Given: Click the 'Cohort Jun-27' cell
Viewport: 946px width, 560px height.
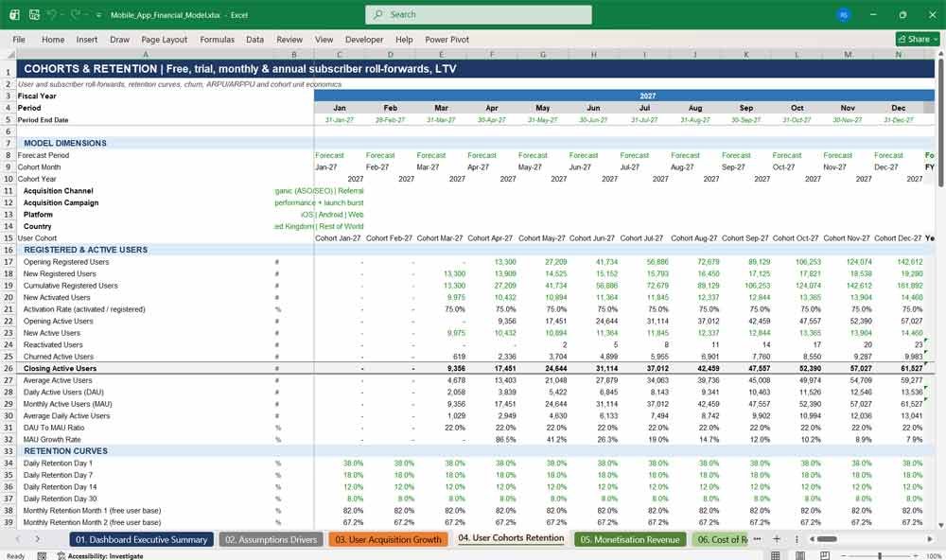Looking at the screenshot, I should click(x=592, y=237).
